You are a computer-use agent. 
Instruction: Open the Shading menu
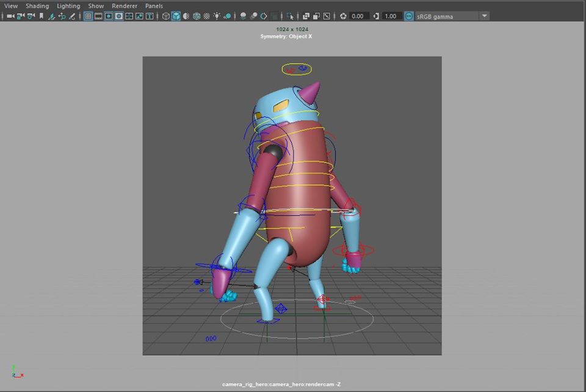click(x=37, y=5)
